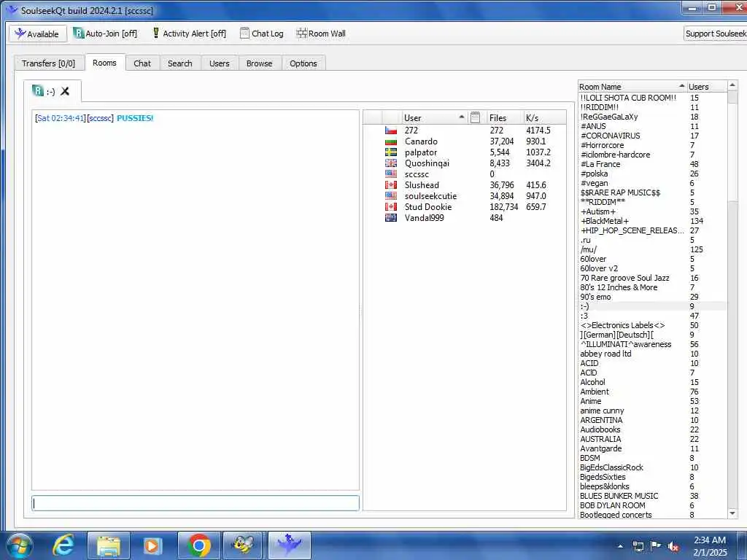The width and height of the screenshot is (747, 560).
Task: Select the +BlackMetal+ room
Action: [x=653, y=221]
